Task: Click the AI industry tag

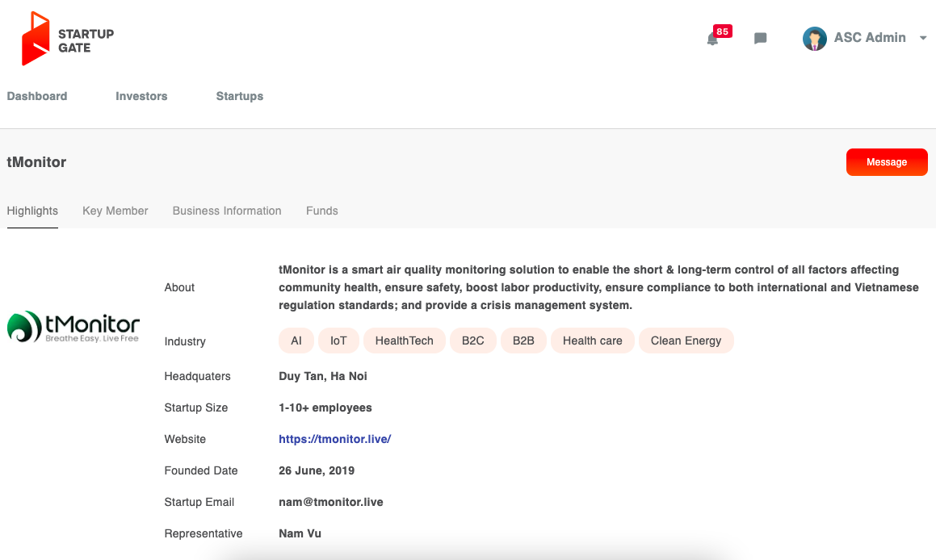Action: pos(296,341)
